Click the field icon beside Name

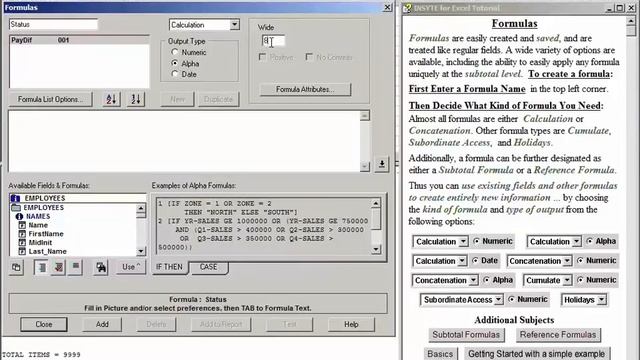coord(22,225)
